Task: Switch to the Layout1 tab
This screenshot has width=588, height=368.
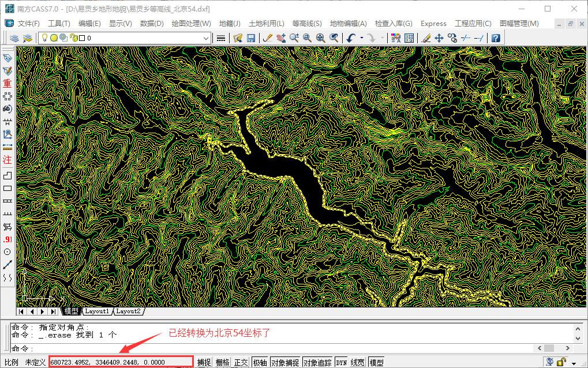Action: tap(97, 311)
